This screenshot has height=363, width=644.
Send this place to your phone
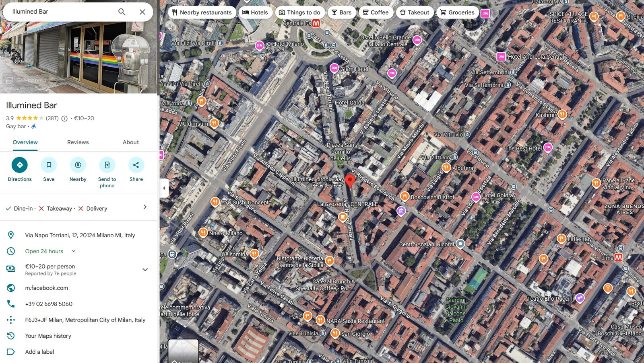coord(107,165)
